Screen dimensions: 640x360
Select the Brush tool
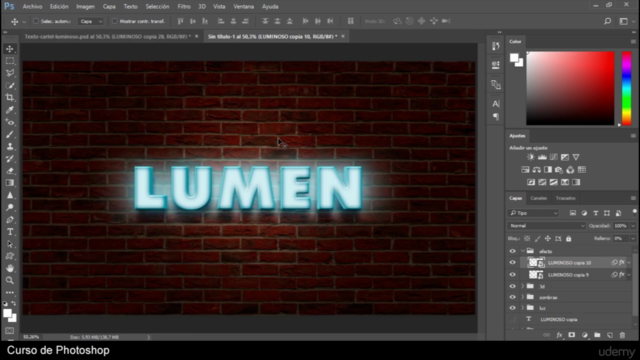10,134
